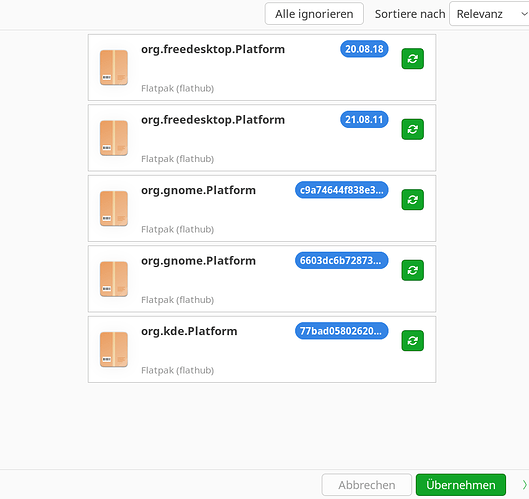Click update icon for org.freedesktop.Platform 21.08.11
This screenshot has width=529, height=499.
point(412,129)
